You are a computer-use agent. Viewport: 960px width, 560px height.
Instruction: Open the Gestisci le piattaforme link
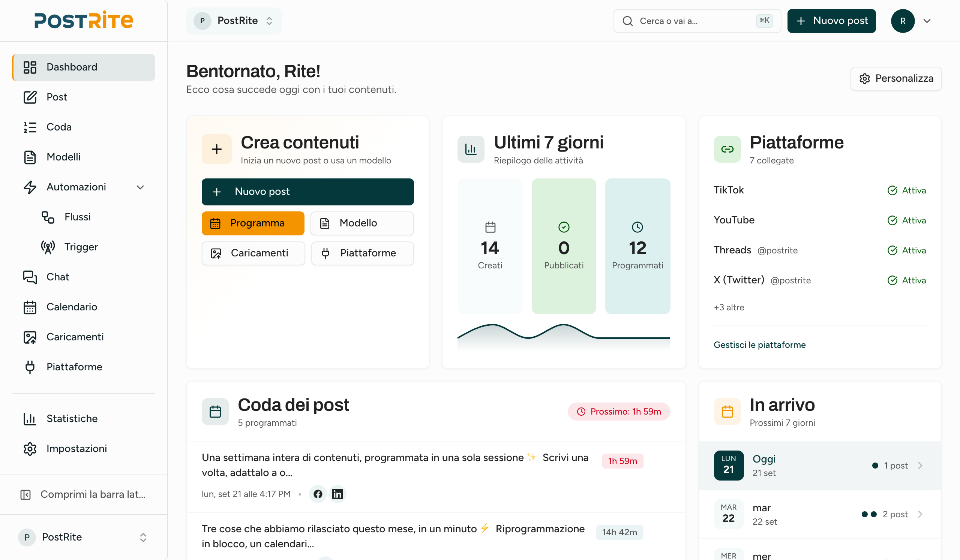[760, 345]
